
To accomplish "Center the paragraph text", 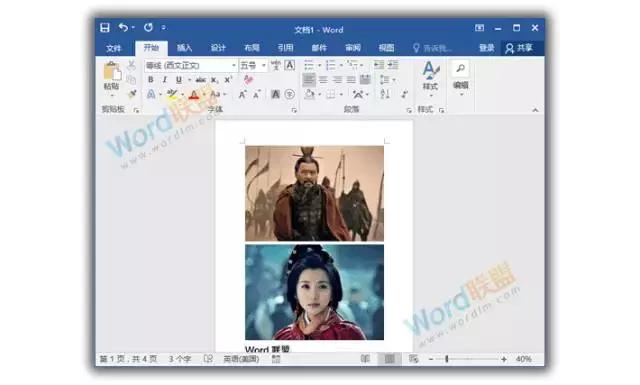I will pos(323,80).
